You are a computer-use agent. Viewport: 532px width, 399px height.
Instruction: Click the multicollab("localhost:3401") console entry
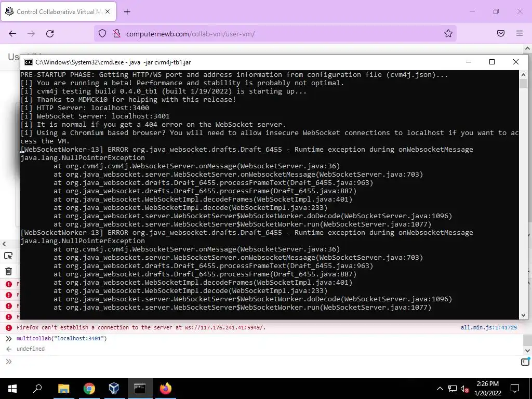point(61,338)
